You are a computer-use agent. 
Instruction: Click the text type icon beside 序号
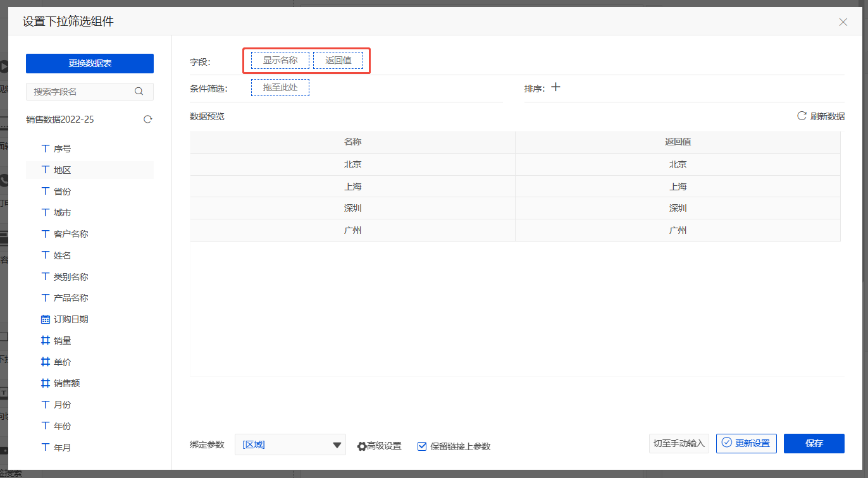(x=46, y=149)
